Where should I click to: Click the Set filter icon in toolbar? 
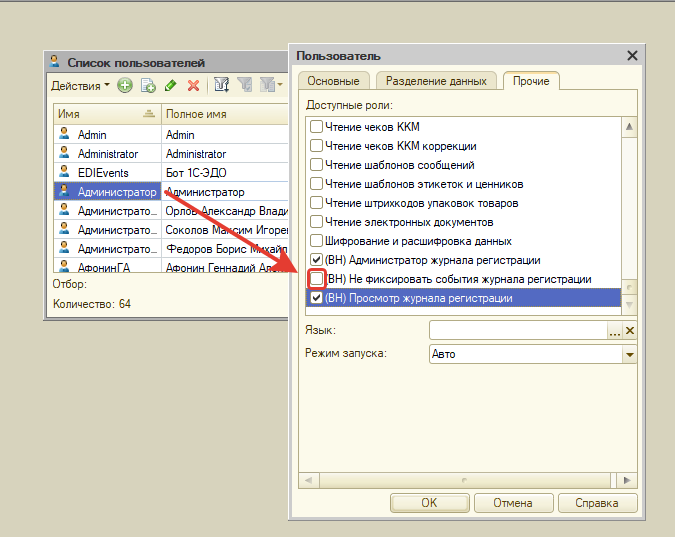(222, 86)
